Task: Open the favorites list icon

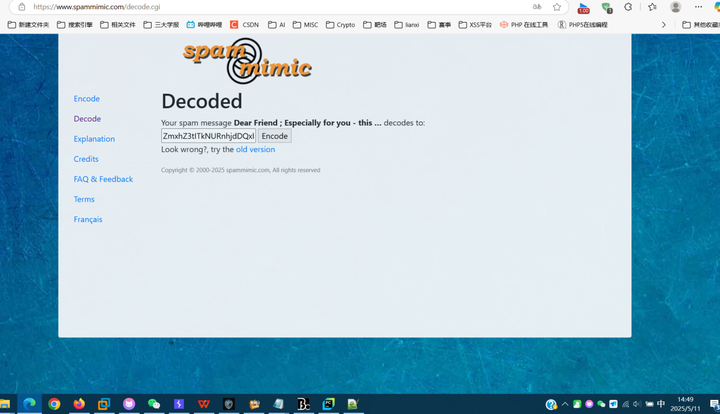Action: 652,7
